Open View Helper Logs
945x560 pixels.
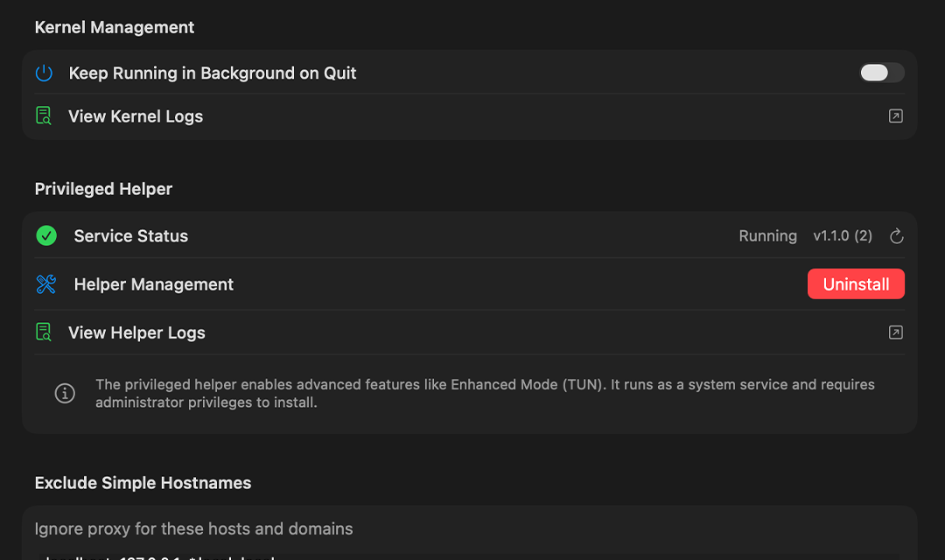pos(136,332)
